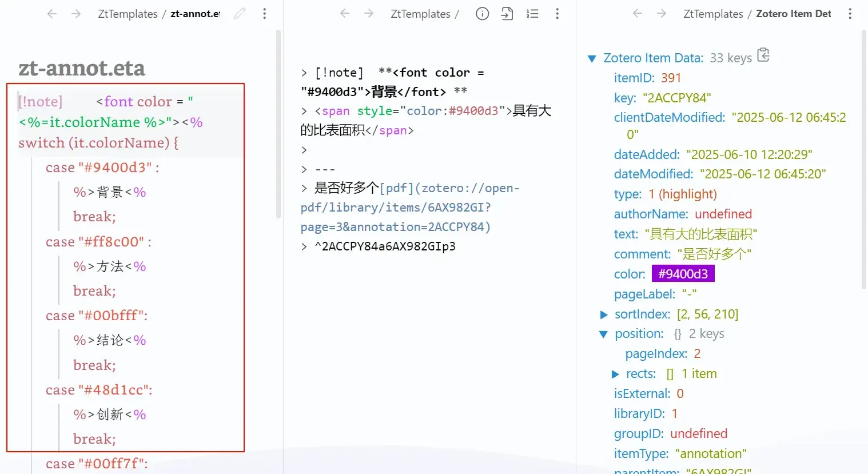868x474 pixels.
Task: Copy Zotero Item Data via clipboard icon
Action: point(763,55)
